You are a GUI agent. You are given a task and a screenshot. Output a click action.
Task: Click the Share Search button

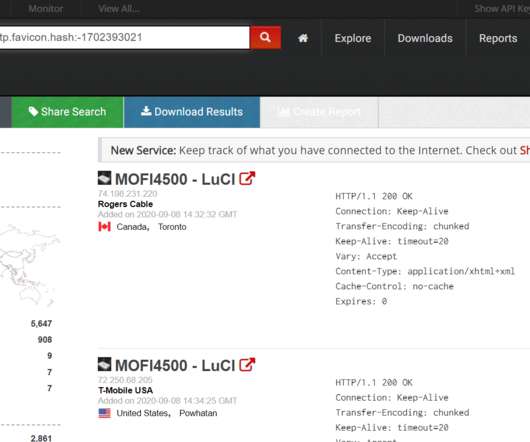[68, 112]
